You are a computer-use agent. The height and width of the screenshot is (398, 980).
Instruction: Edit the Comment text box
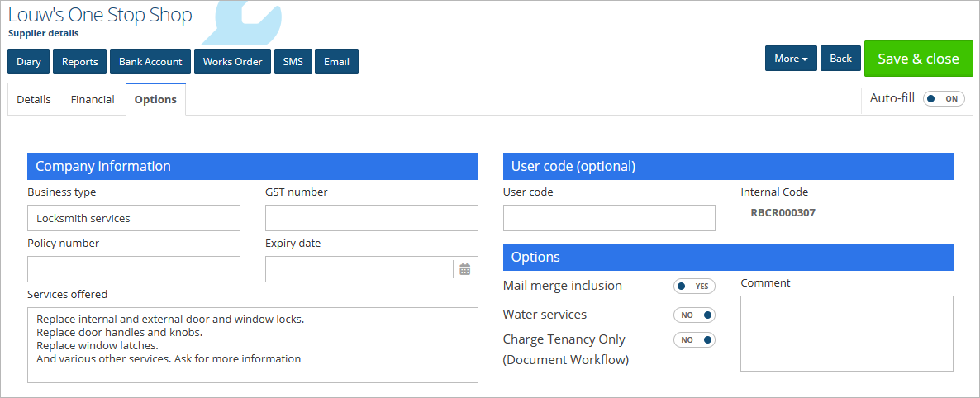847,334
